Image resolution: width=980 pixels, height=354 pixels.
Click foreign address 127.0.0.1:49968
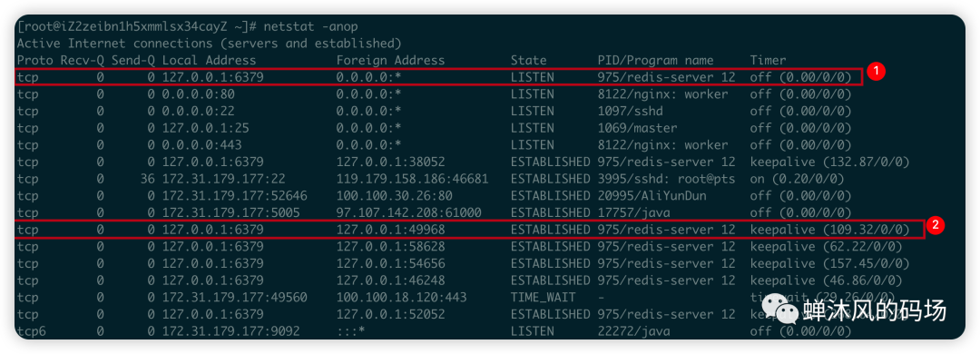tap(390, 230)
